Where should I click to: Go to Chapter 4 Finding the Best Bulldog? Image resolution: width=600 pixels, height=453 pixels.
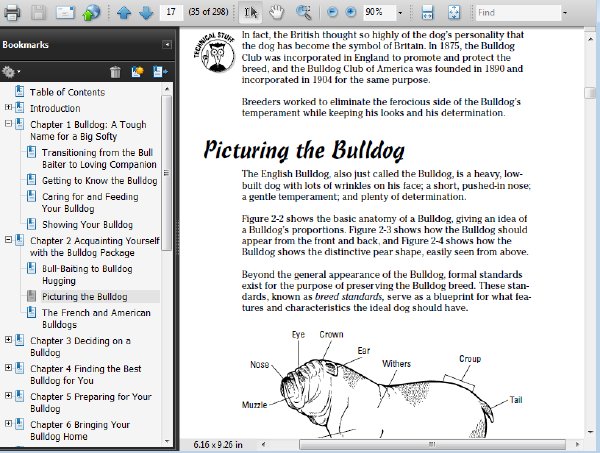click(x=85, y=375)
